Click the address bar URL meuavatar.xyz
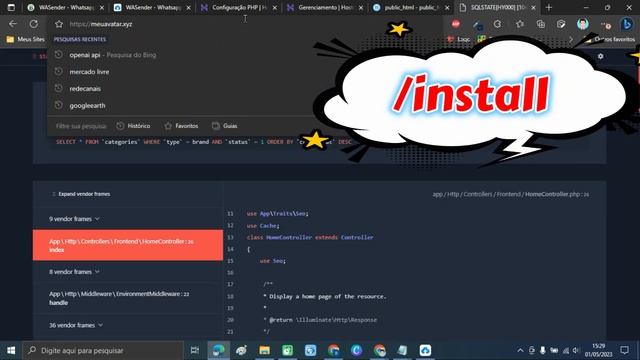 (101, 24)
